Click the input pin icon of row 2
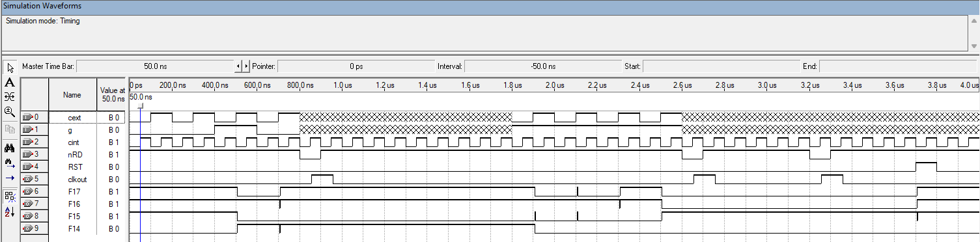This screenshot has height=242, width=980. (x=27, y=142)
